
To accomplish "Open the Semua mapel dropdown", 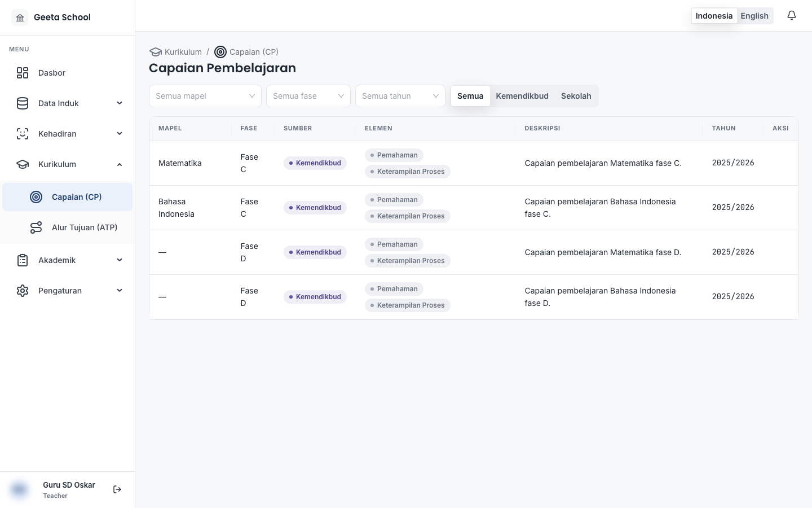I will pos(205,96).
